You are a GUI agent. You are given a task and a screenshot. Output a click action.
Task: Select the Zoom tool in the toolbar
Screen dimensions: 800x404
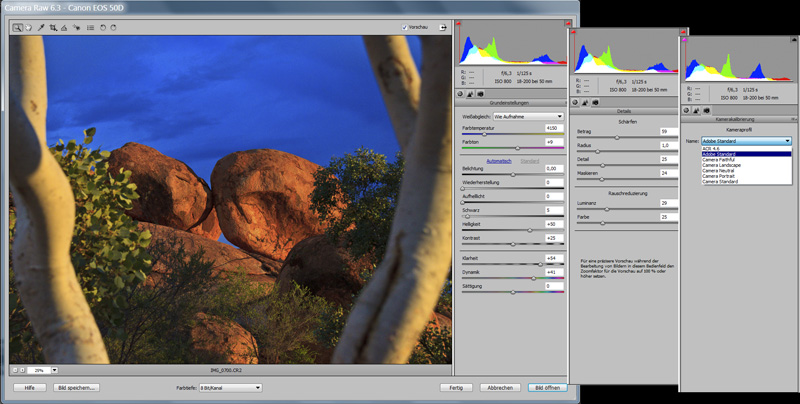click(x=18, y=28)
